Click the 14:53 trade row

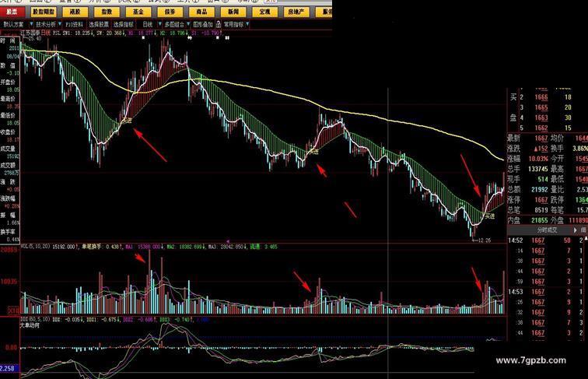548,292
